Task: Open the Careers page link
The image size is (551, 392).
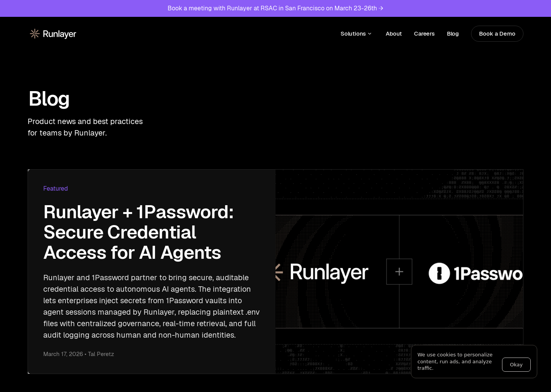Action: 424,34
